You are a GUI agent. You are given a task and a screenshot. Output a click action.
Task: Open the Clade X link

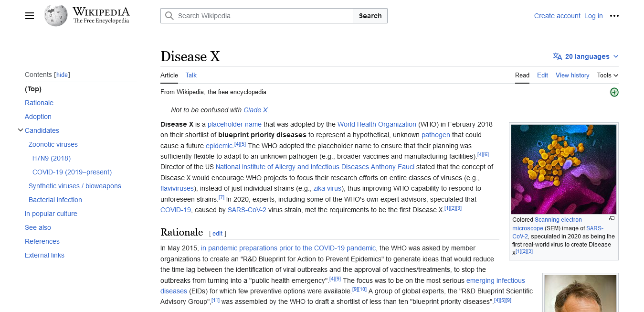click(x=255, y=110)
